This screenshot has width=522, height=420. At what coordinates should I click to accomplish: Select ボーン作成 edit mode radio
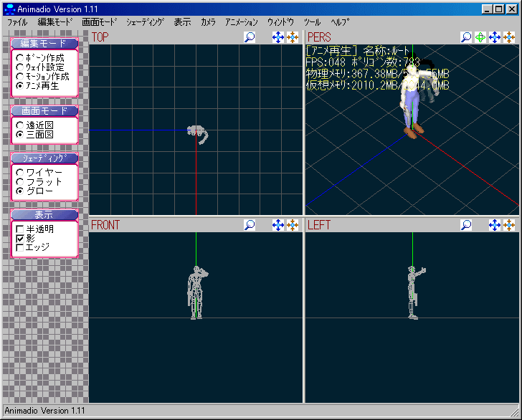[x=19, y=58]
